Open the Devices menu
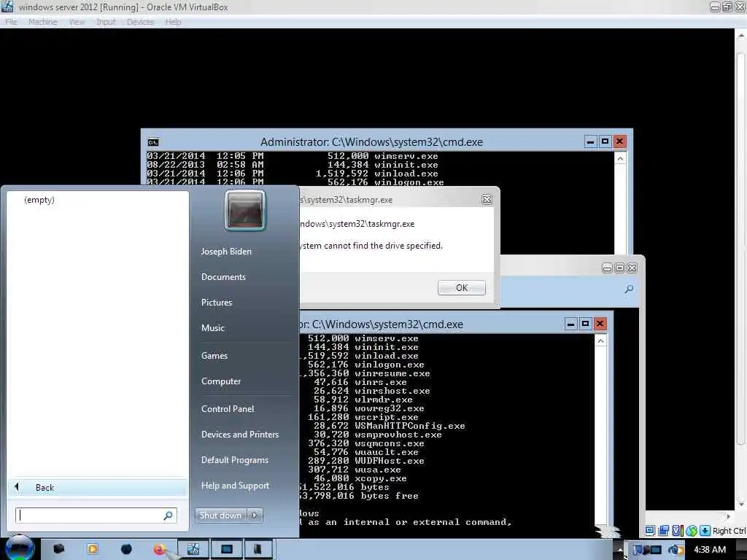747x560 pixels. point(141,22)
